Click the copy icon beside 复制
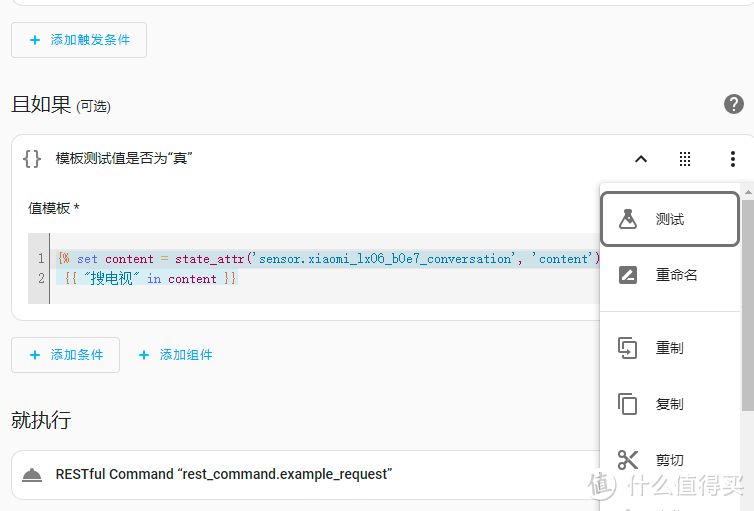Image resolution: width=754 pixels, height=511 pixels. click(x=628, y=404)
